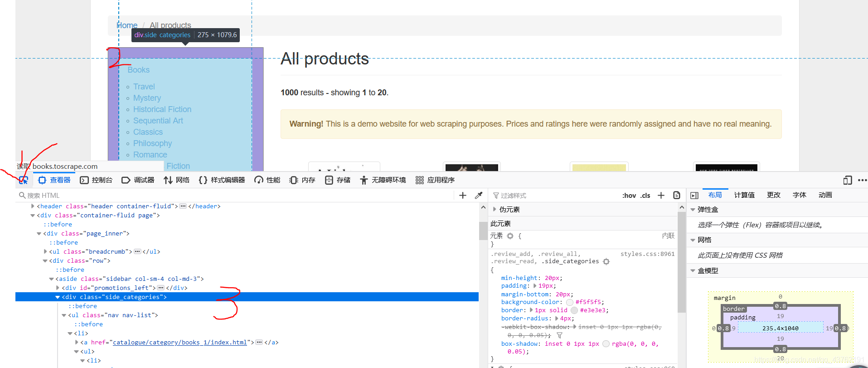Activate the element picker tool icon
This screenshot has height=368, width=868.
24,180
